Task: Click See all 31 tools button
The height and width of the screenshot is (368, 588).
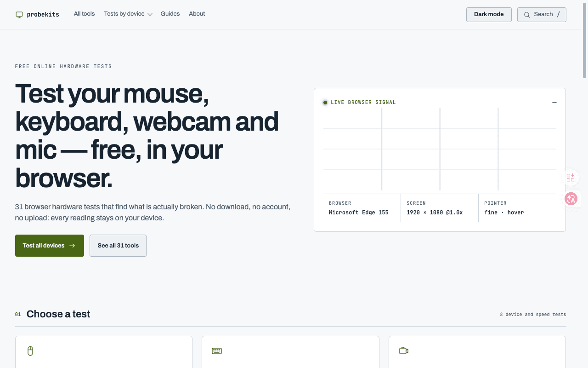Action: [118, 246]
